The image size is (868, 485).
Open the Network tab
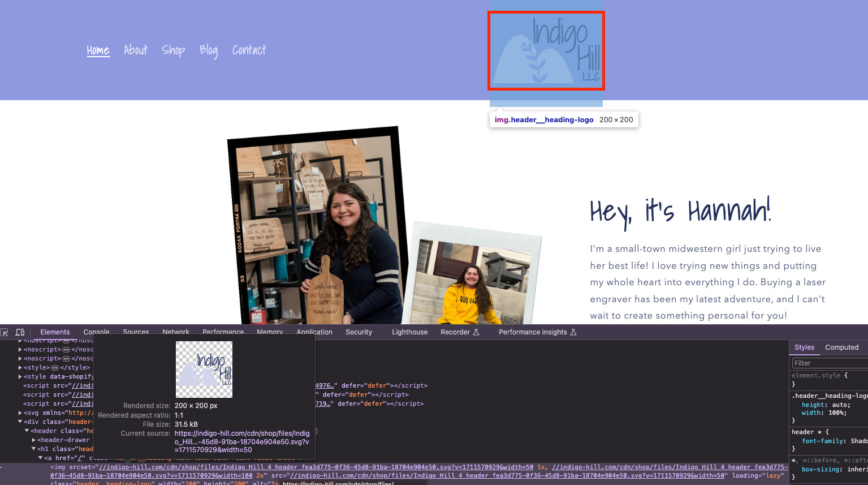click(x=176, y=332)
